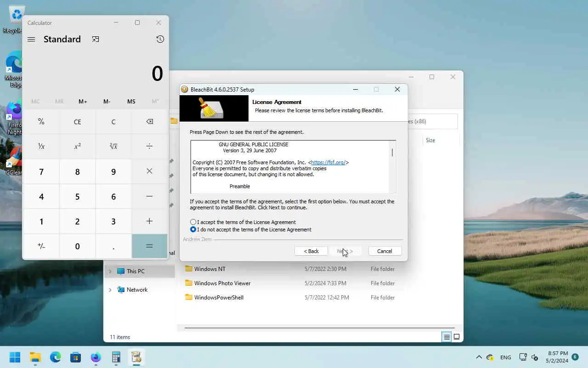Open File Explorer from taskbar
The width and height of the screenshot is (588, 368).
(35, 357)
